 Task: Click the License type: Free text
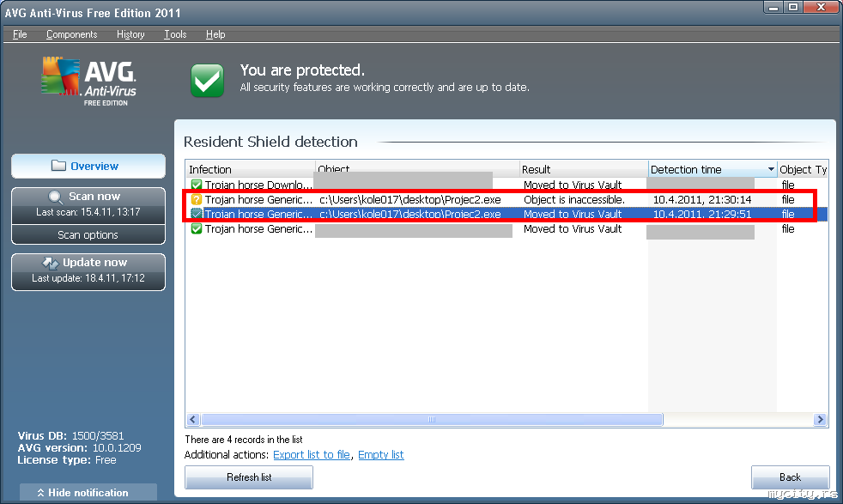(x=67, y=460)
